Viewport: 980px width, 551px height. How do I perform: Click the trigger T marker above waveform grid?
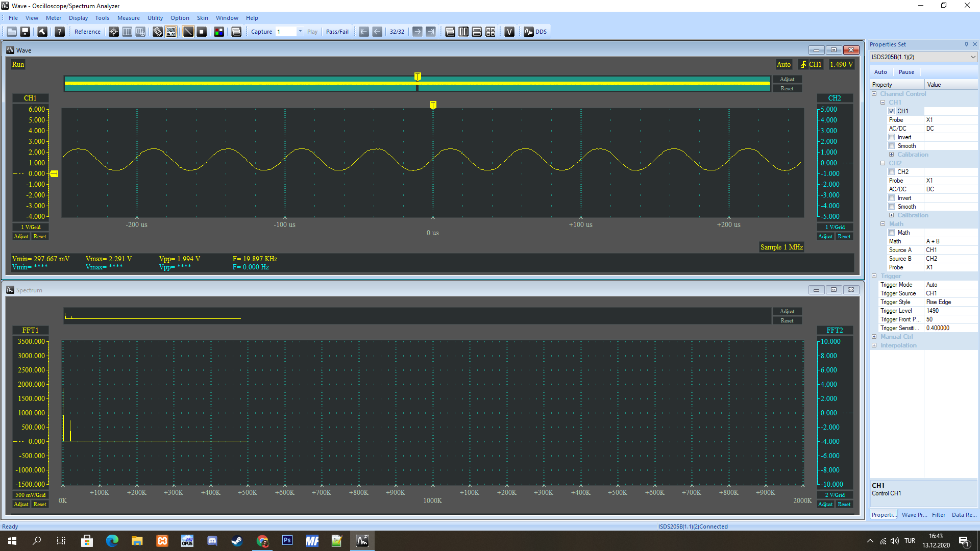[433, 105]
